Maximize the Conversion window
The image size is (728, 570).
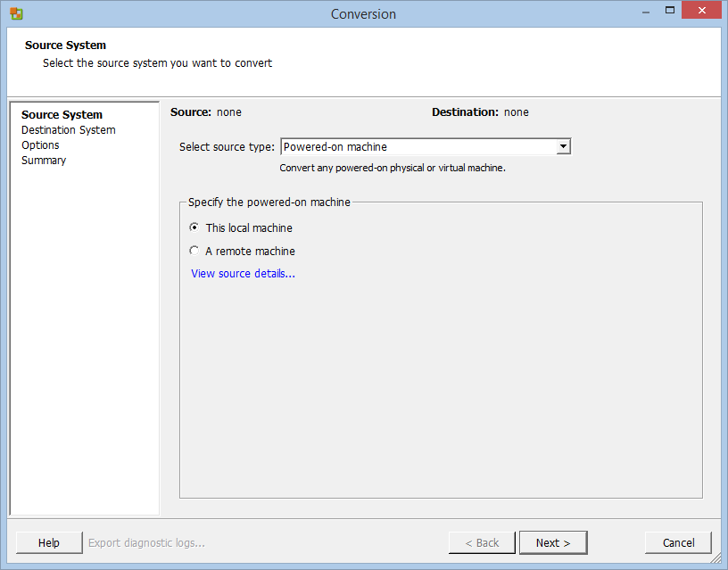point(669,10)
